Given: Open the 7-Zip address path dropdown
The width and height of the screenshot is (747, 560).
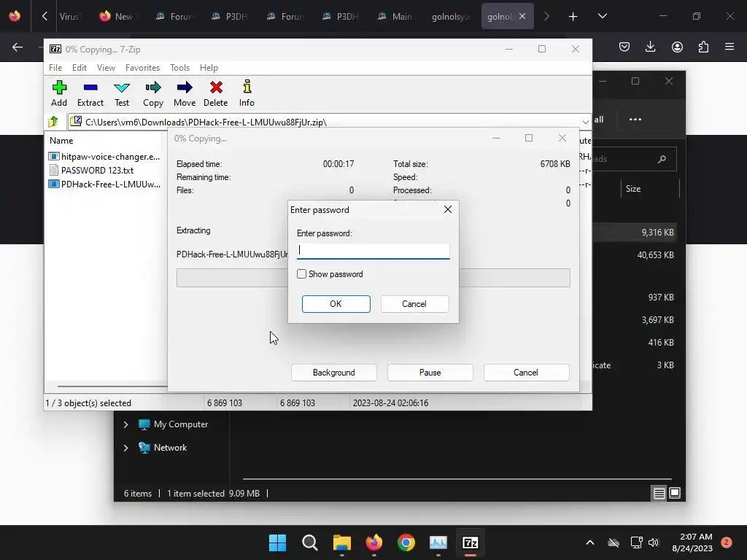Looking at the screenshot, I should tap(586, 122).
